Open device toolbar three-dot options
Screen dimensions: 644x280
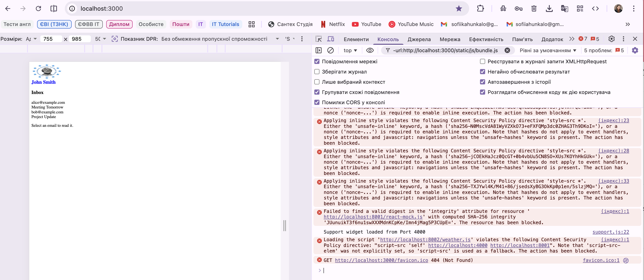[302, 39]
